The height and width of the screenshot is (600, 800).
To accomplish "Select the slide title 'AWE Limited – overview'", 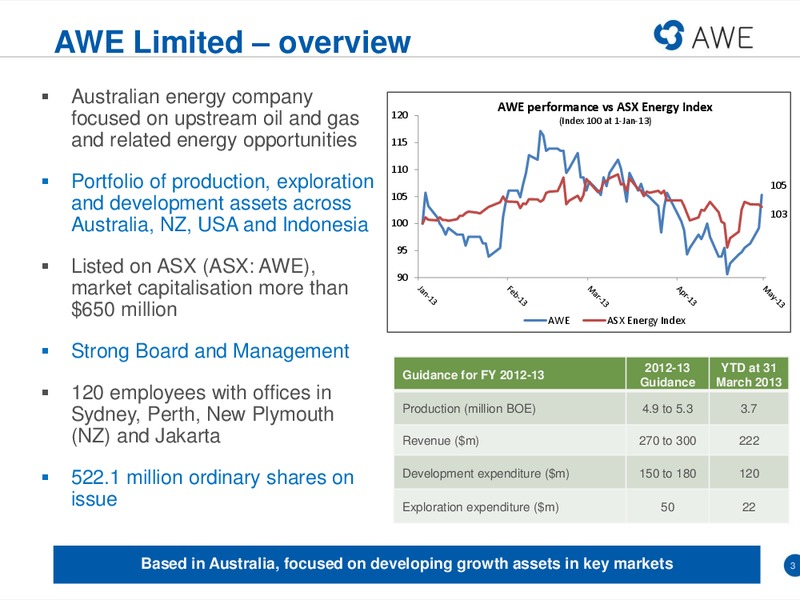I will tap(232, 41).
